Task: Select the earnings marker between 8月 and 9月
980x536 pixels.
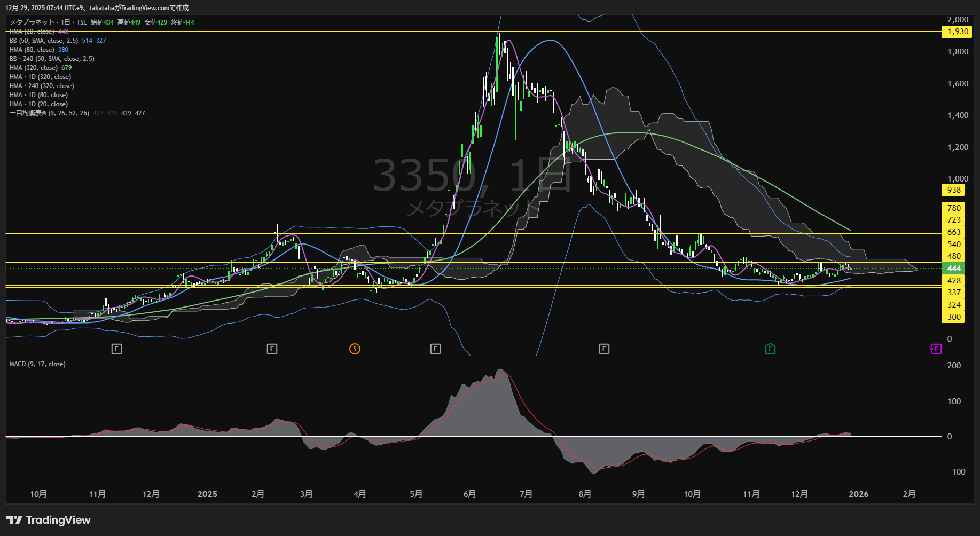Action: (604, 349)
